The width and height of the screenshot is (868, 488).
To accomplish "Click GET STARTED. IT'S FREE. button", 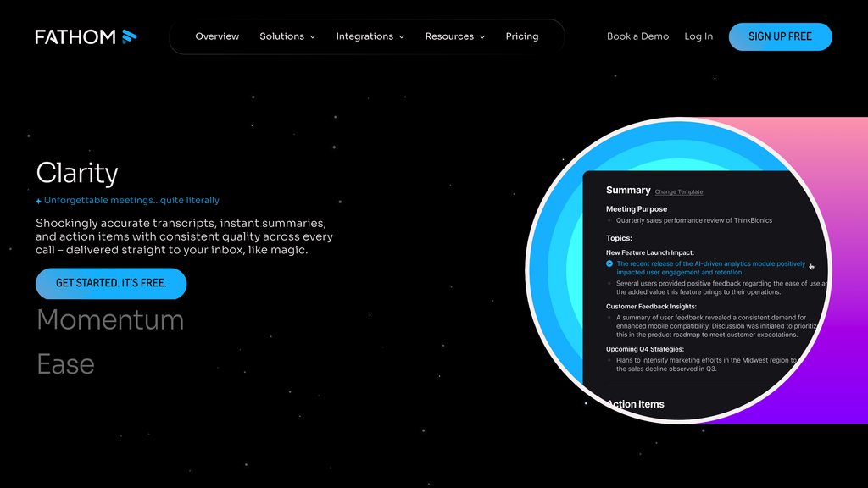I will coord(111,283).
